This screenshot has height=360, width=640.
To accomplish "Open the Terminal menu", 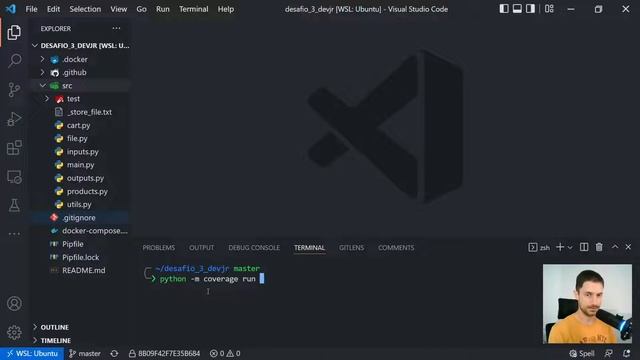I will click(x=193, y=9).
